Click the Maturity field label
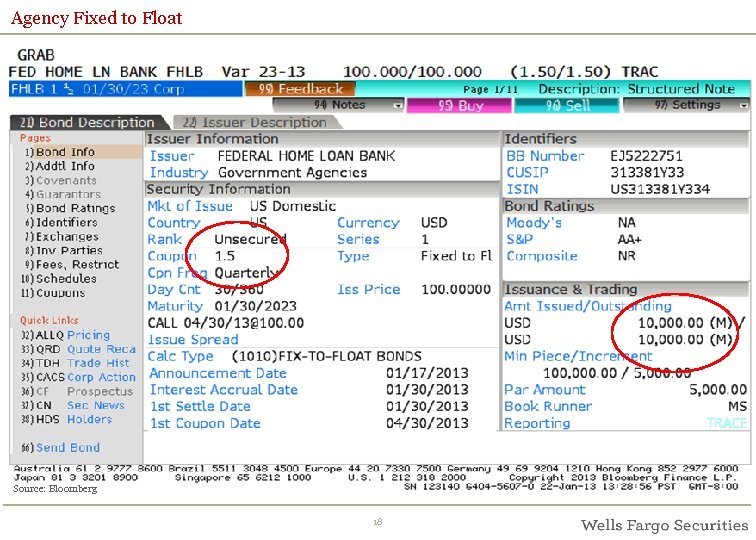The width and height of the screenshot is (756, 540). click(x=175, y=307)
